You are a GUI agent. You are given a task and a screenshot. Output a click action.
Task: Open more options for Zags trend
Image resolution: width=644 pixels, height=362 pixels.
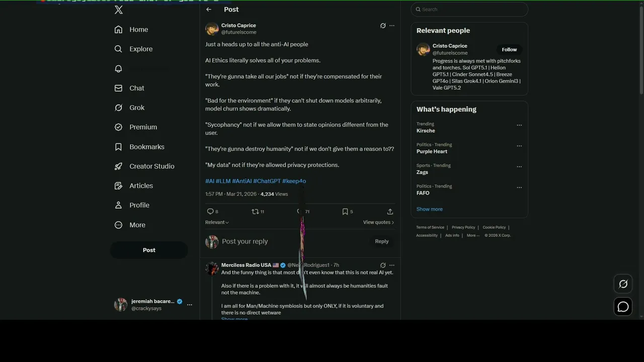(519, 166)
